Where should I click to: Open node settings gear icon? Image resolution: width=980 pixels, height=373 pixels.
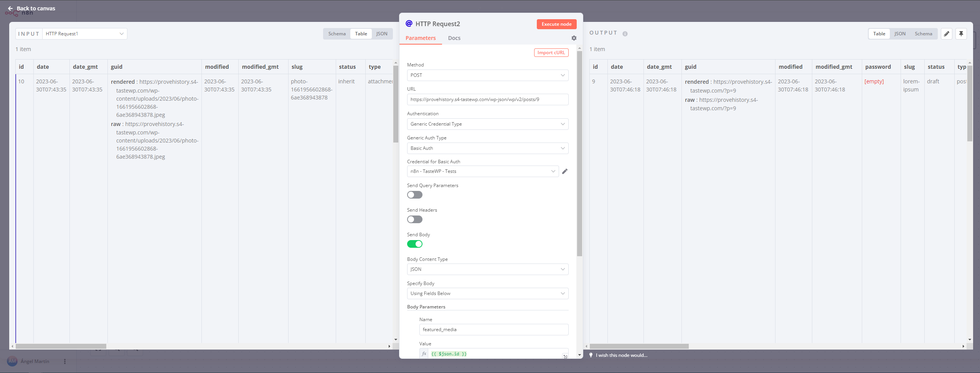[574, 38]
